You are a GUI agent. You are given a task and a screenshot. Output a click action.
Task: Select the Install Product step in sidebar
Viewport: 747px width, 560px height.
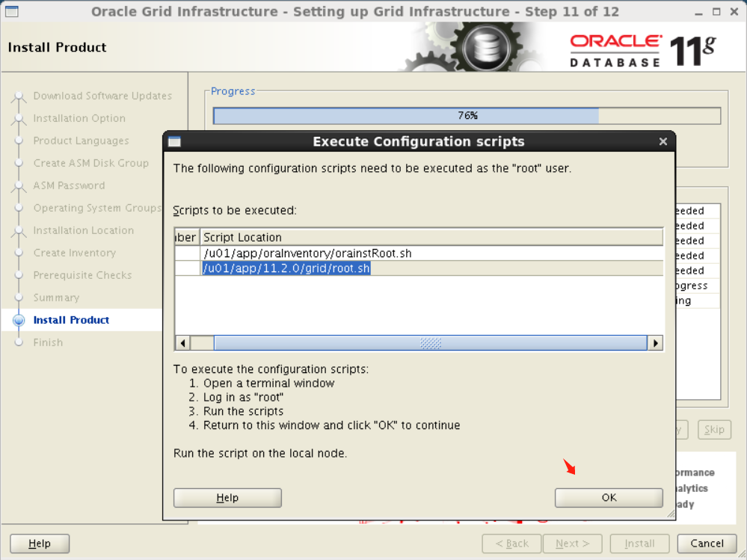70,320
